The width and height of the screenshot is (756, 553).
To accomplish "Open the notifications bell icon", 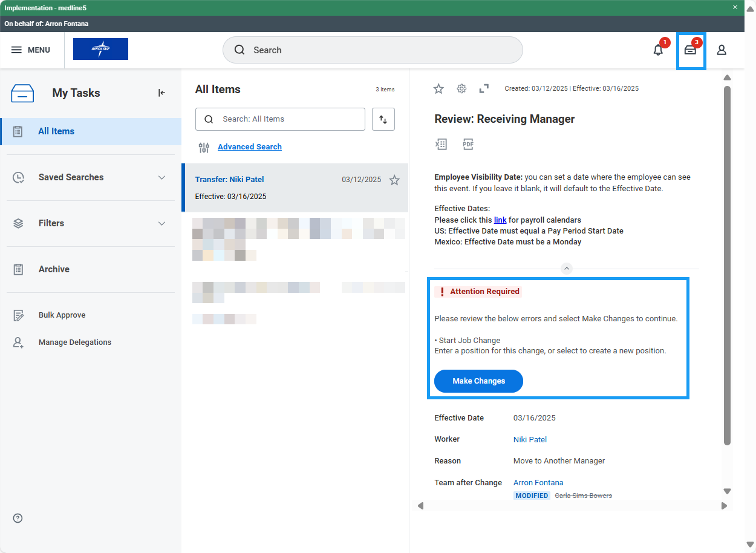I will click(x=658, y=50).
